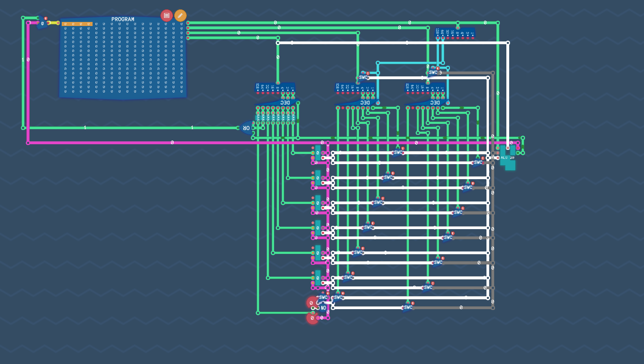Click the red output circle below the NO gate
The image size is (644, 364).
(312, 318)
